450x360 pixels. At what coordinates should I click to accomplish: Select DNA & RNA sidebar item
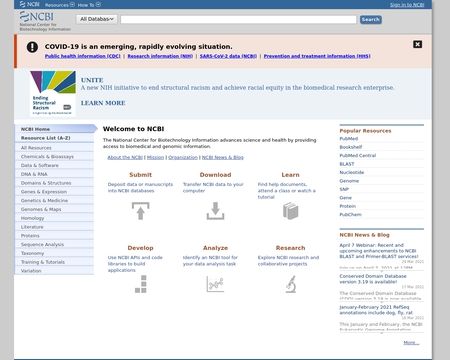pyautogui.click(x=54, y=174)
